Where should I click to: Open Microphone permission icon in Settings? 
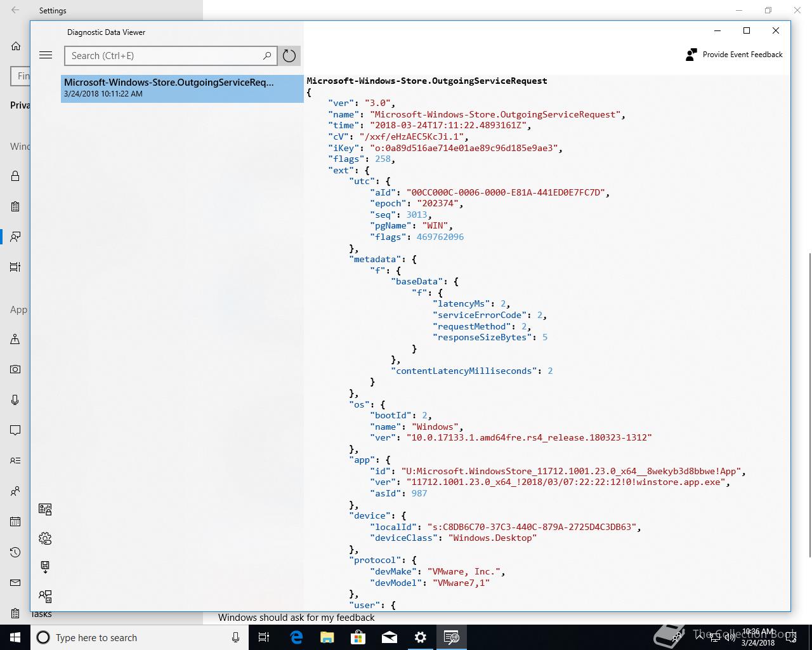15,400
